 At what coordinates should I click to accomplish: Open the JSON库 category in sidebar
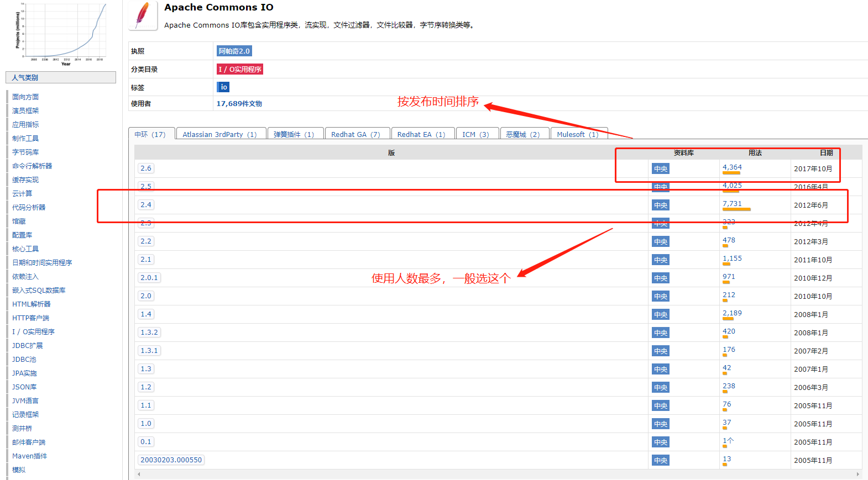coord(24,387)
